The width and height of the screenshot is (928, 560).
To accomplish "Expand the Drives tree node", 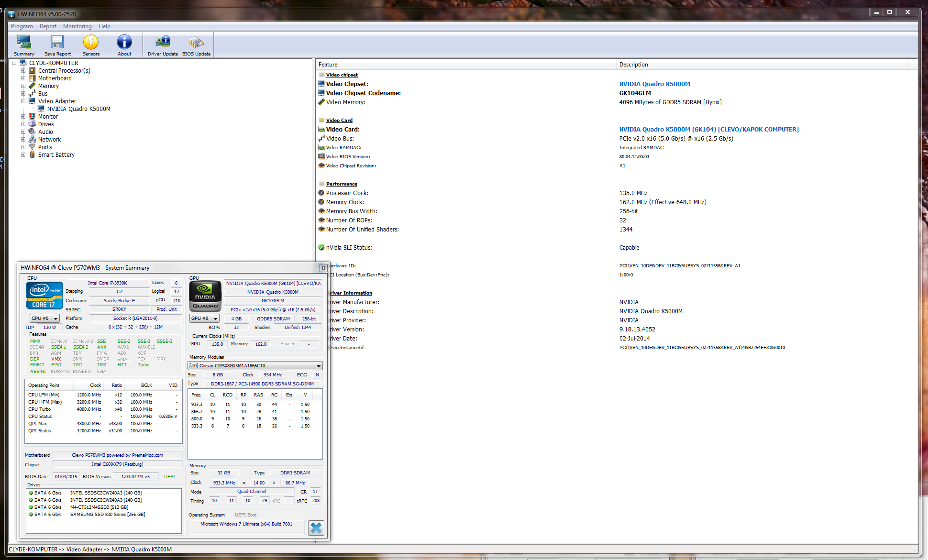I will tap(23, 124).
